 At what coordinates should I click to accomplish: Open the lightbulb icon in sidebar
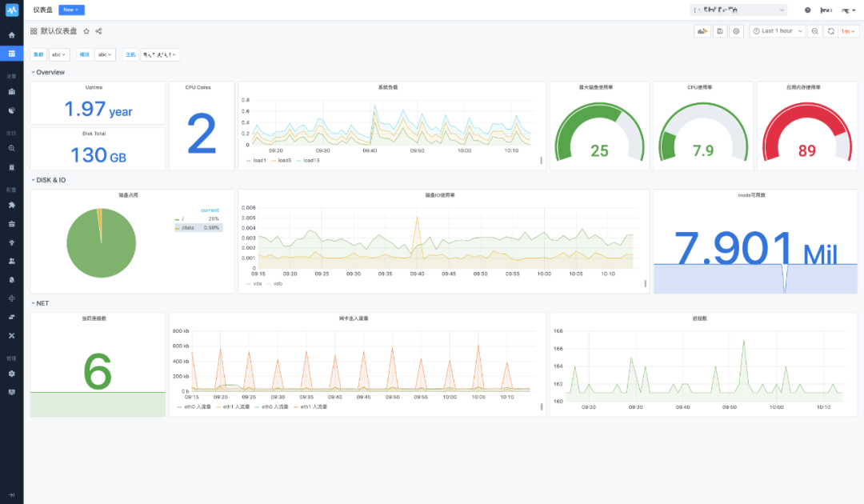11,242
